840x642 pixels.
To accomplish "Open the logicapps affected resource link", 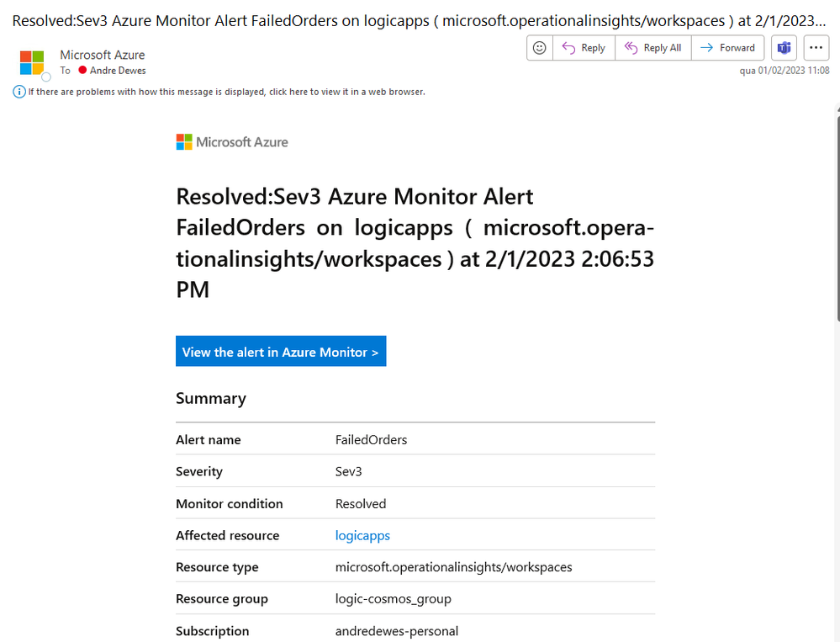I will click(362, 535).
